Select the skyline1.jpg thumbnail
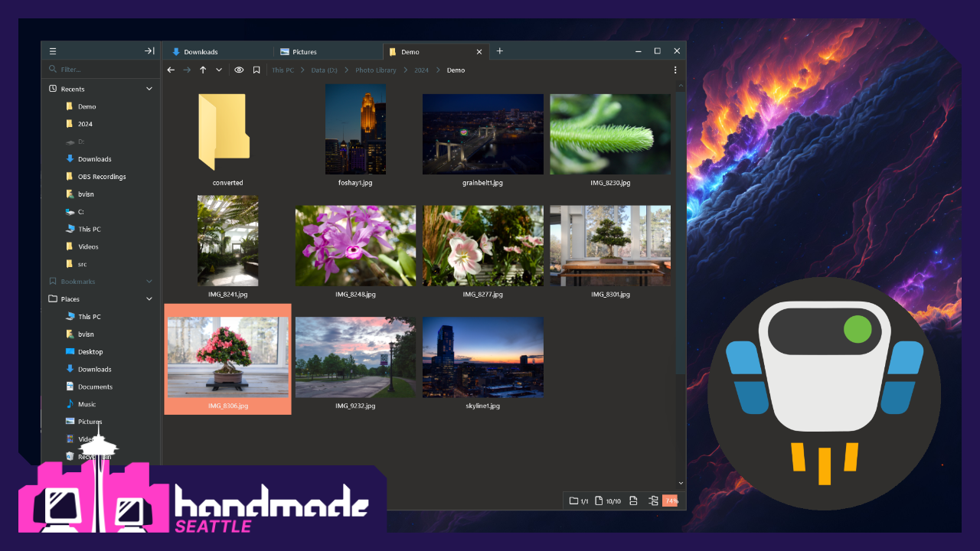This screenshot has width=980, height=551. pos(482,357)
